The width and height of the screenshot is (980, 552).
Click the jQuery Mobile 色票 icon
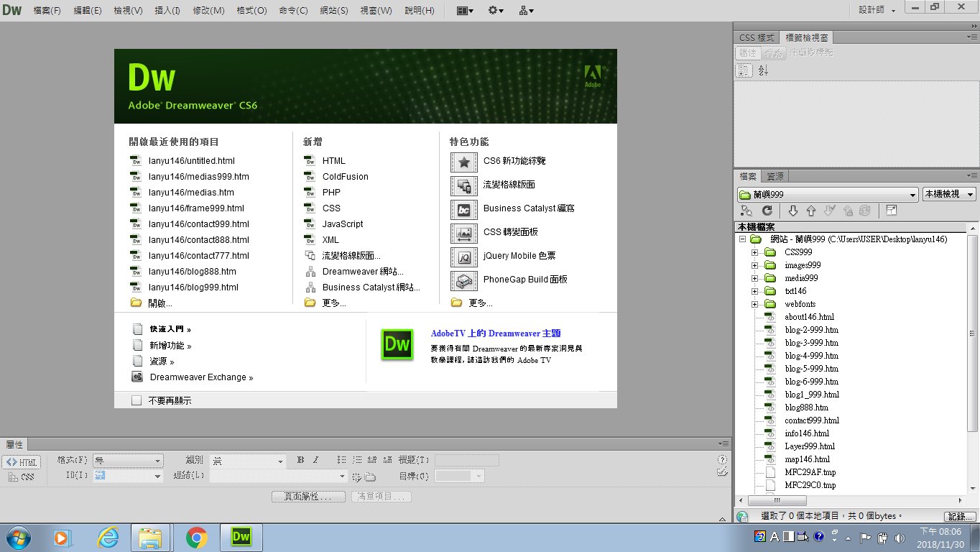click(x=464, y=257)
